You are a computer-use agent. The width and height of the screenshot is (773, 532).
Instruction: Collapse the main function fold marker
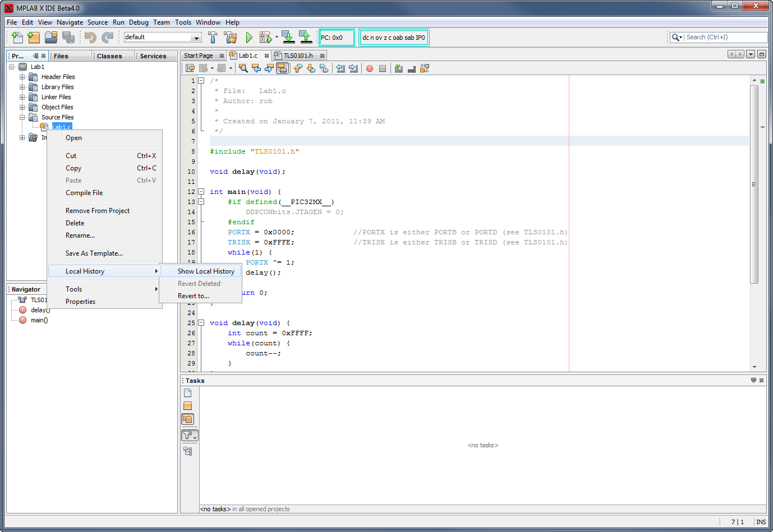[x=201, y=192]
